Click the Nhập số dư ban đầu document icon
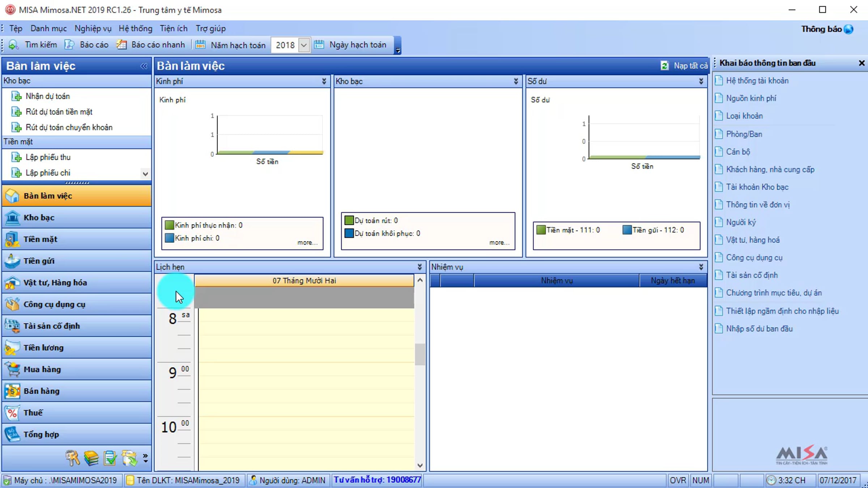This screenshot has height=488, width=868. pyautogui.click(x=719, y=329)
